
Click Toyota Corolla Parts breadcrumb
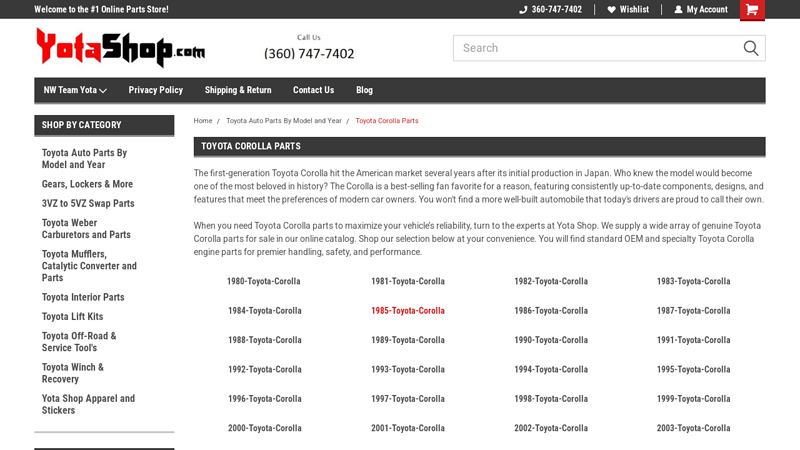pyautogui.click(x=387, y=121)
